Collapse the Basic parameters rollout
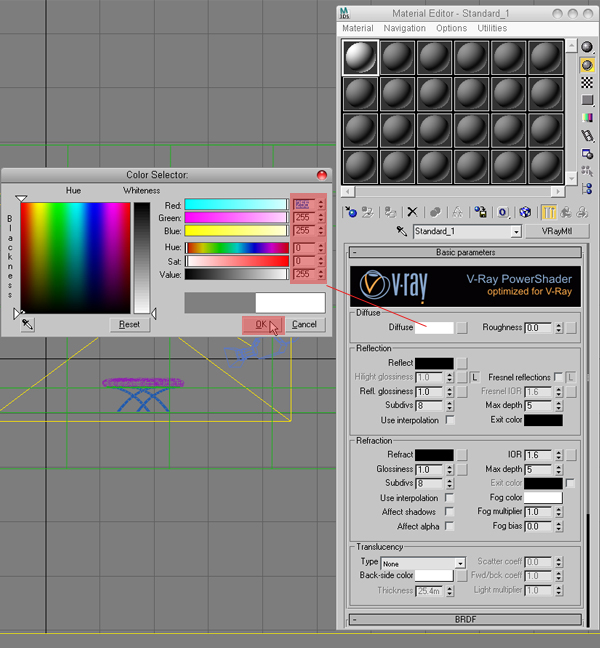 [x=465, y=252]
